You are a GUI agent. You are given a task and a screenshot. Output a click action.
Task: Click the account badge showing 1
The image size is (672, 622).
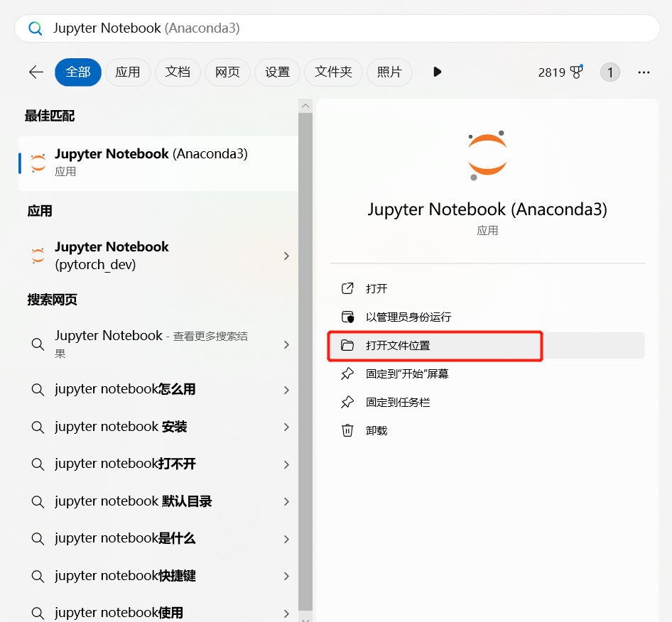[610, 72]
